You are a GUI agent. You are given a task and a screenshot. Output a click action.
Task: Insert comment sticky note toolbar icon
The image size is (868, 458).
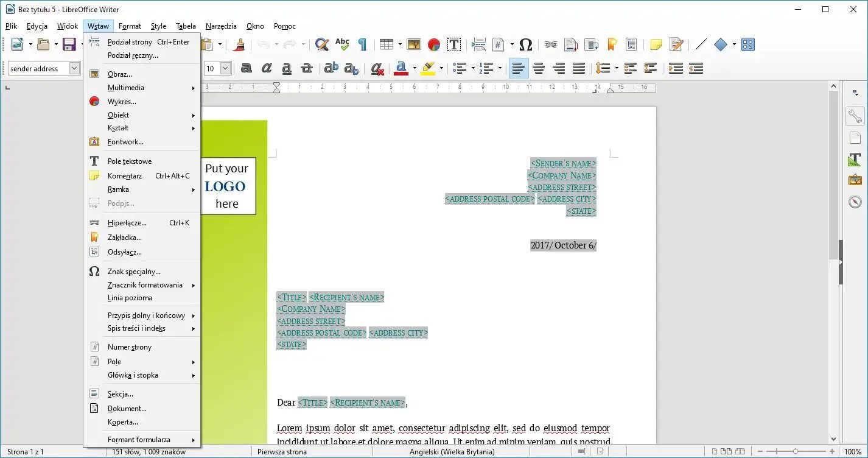pos(656,44)
